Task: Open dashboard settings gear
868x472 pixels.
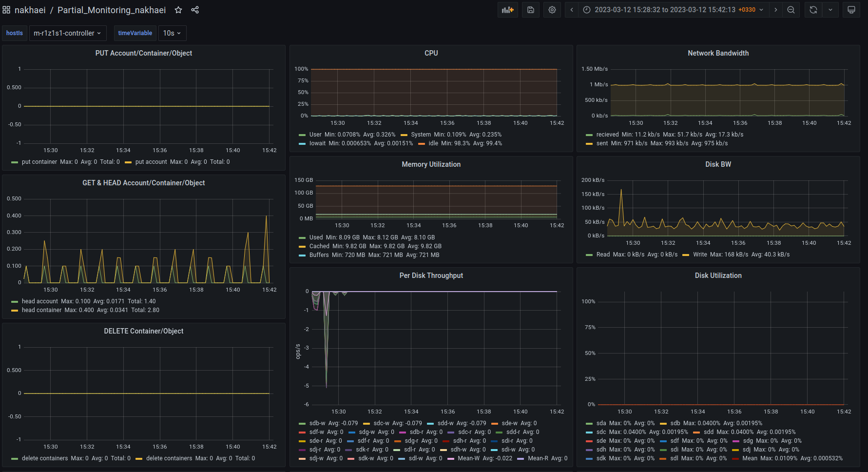Action: (x=552, y=10)
